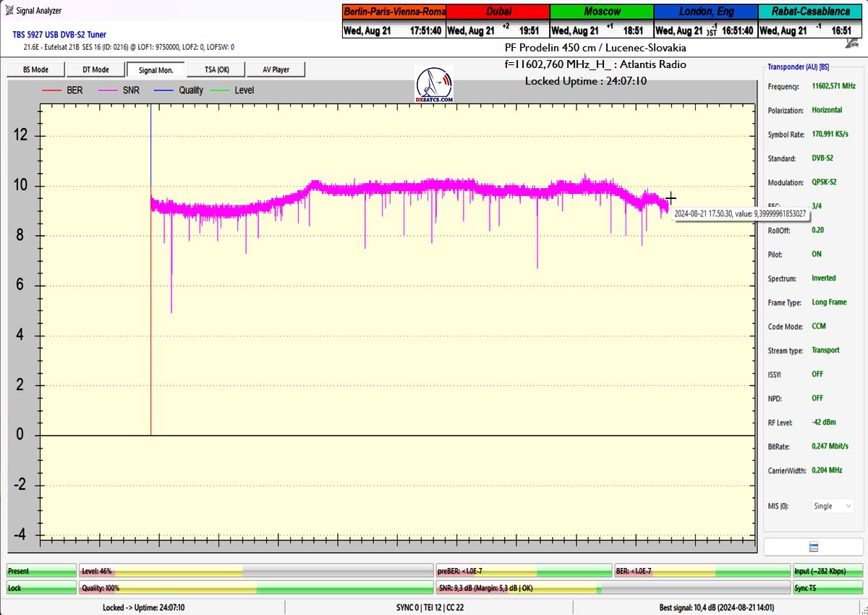Click the Level 46% signal bar
Viewport: 868px width, 615px height.
click(255, 572)
